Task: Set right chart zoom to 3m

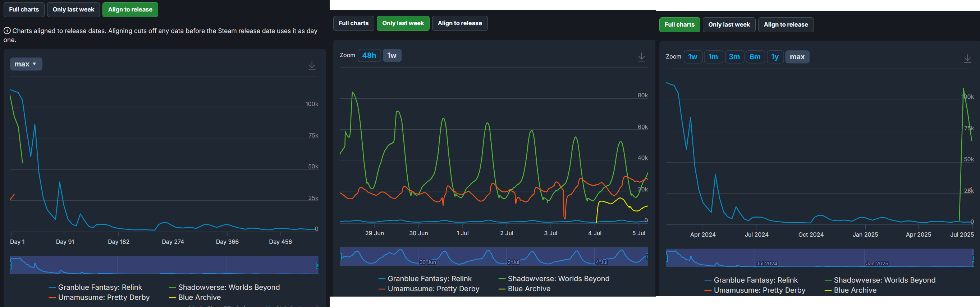Action: pyautogui.click(x=734, y=57)
